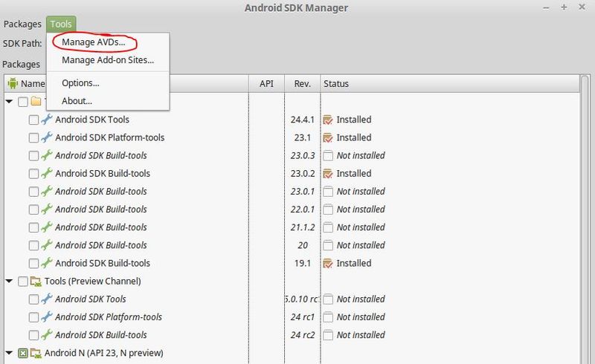Click folder icon of Tools (Preview Channel)
This screenshot has width=595, height=364.
[36, 282]
